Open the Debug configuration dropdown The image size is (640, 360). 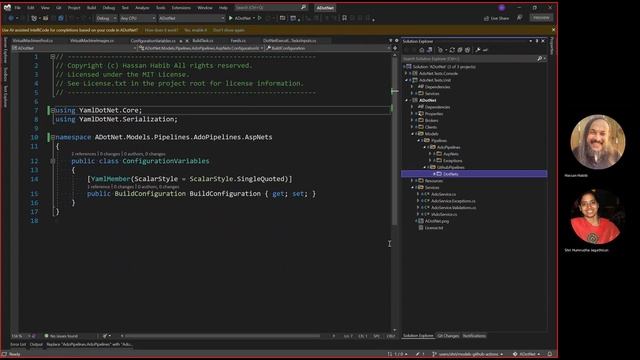106,18
